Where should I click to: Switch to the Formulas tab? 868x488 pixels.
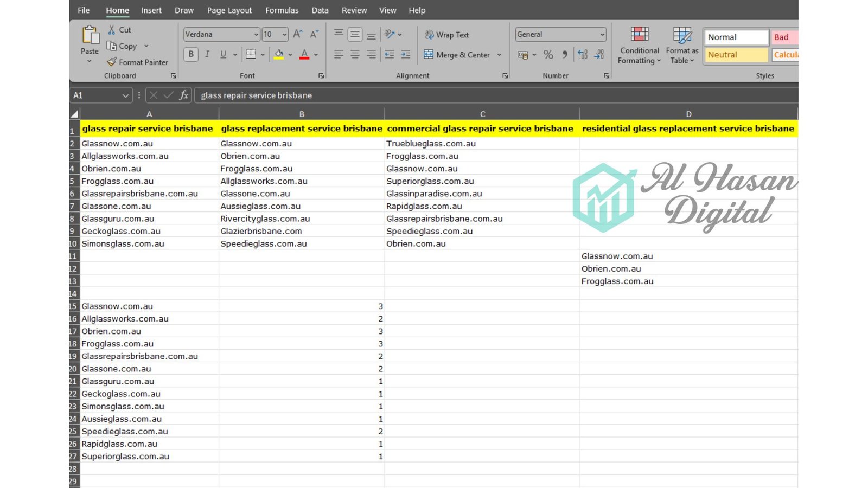[282, 10]
